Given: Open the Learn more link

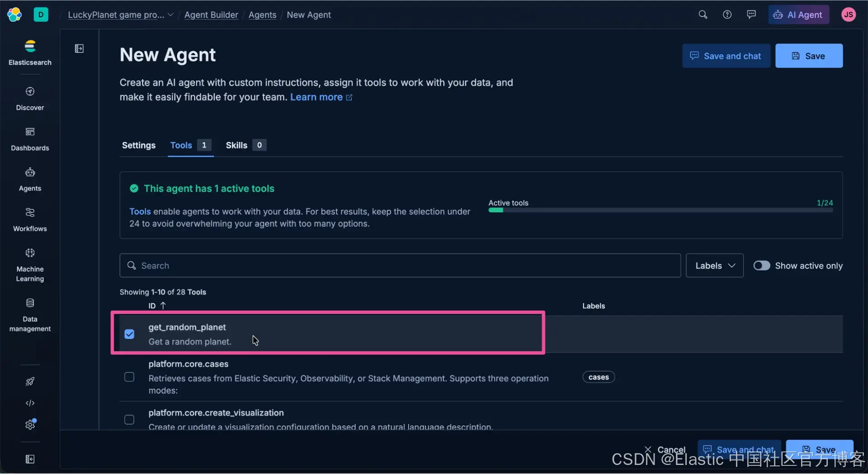Looking at the screenshot, I should tap(321, 97).
